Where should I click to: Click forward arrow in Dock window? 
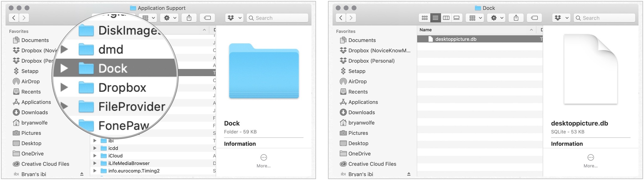[x=351, y=18]
